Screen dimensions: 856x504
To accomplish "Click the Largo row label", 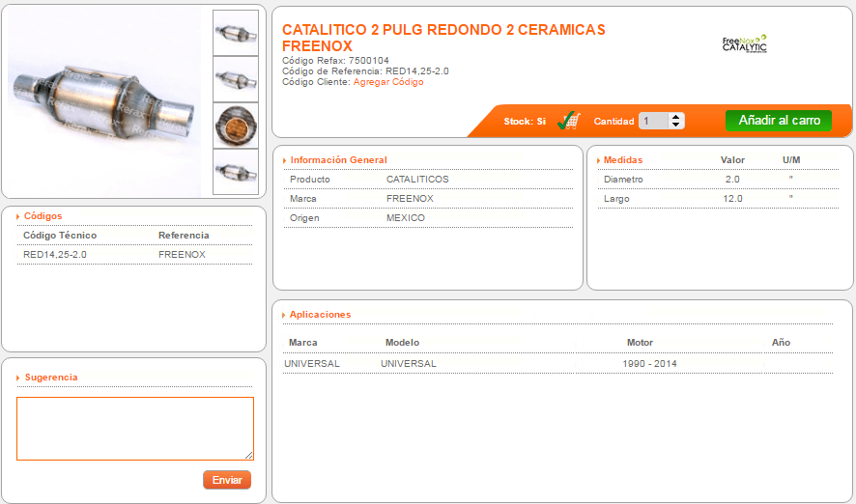I will 616,199.
